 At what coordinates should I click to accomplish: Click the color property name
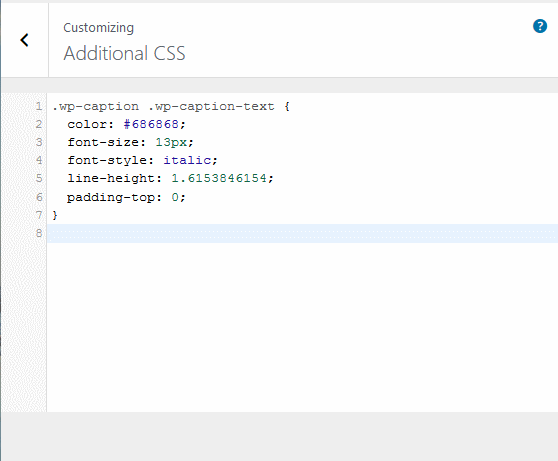pos(87,124)
